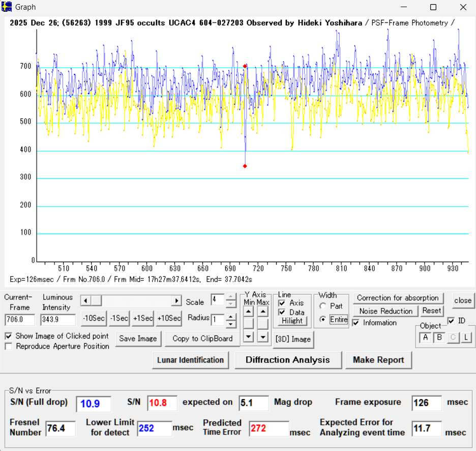
Task: Enable Reproduce Aperture Position checkbox
Action: (9, 346)
